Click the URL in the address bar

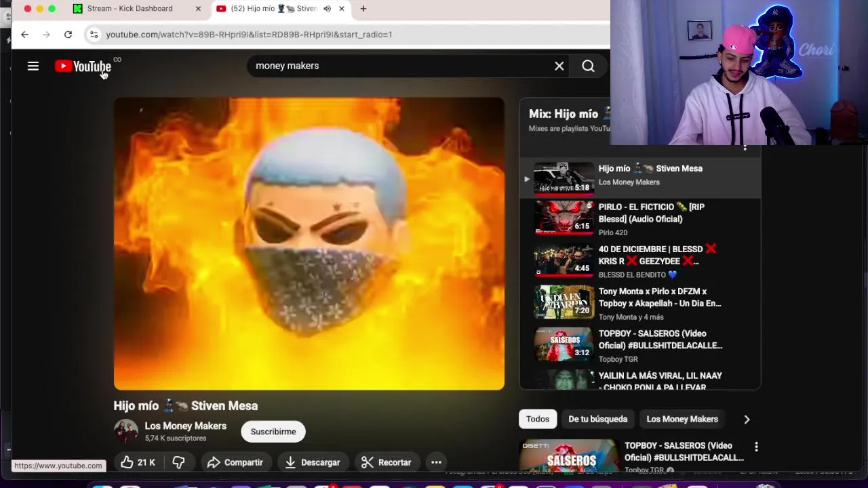[249, 35]
